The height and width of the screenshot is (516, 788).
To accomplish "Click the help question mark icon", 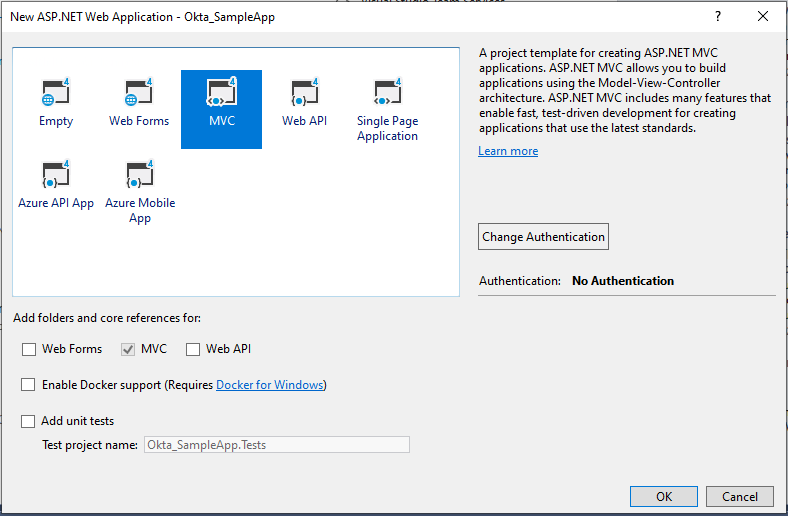I will 718,16.
